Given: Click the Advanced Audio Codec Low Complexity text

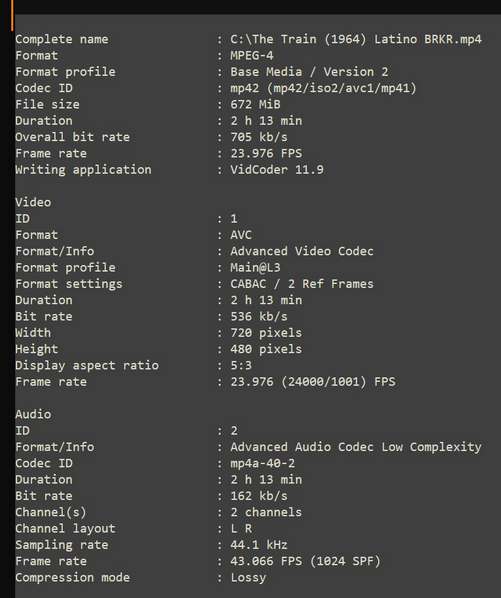Looking at the screenshot, I should 356,447.
